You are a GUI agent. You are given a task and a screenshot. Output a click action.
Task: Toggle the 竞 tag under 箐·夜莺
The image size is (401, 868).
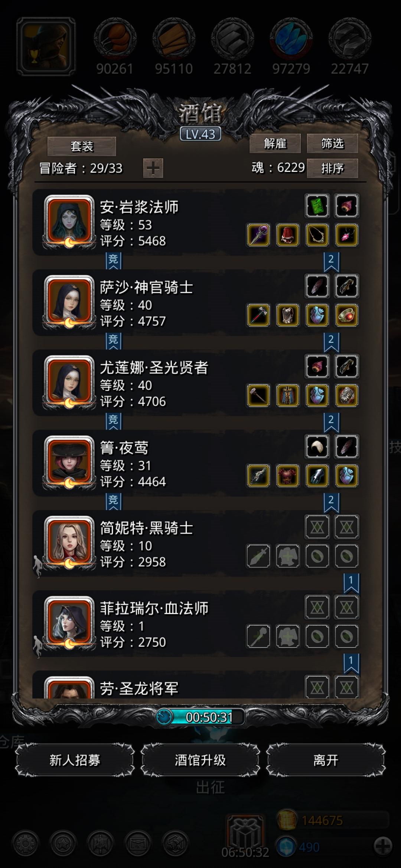pyautogui.click(x=113, y=502)
